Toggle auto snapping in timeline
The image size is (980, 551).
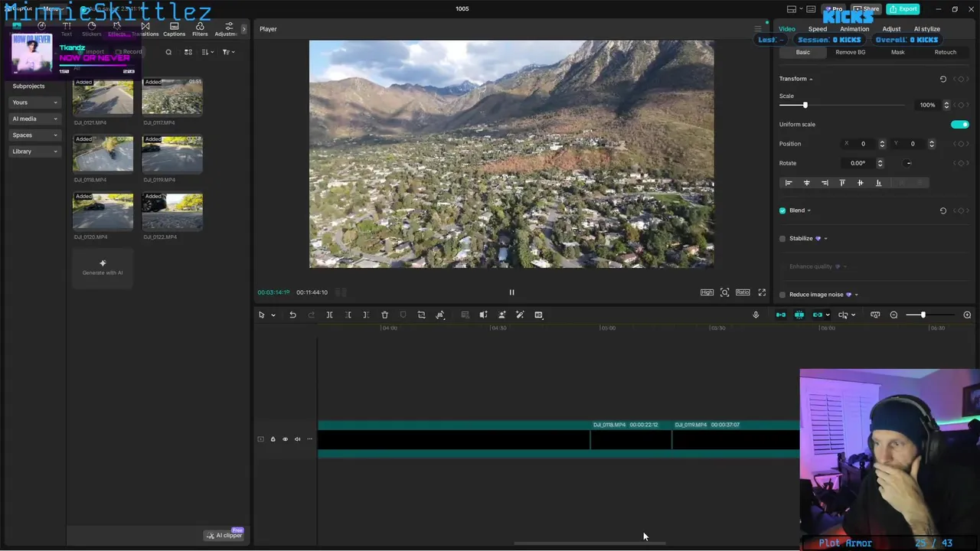pos(799,315)
